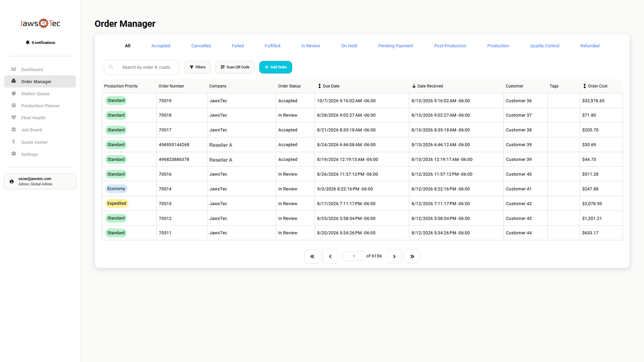Open Production Planner in sidebar
The image size is (644, 362).
(40, 105)
